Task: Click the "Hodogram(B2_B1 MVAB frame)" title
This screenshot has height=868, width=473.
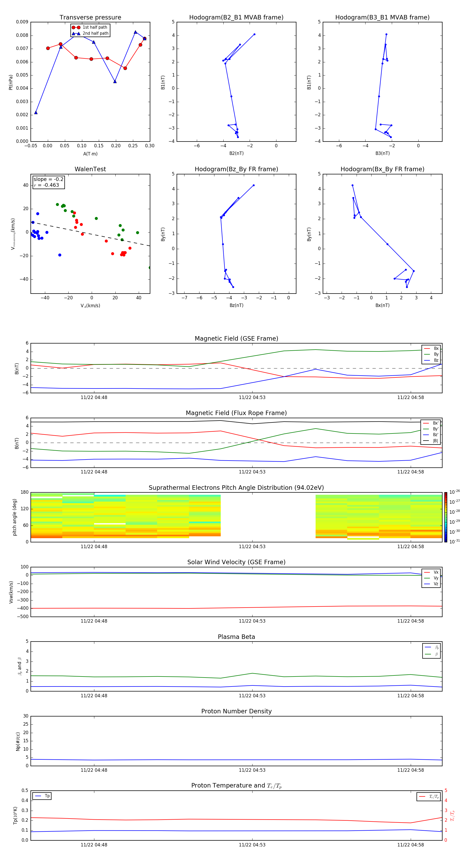Action: point(236,18)
